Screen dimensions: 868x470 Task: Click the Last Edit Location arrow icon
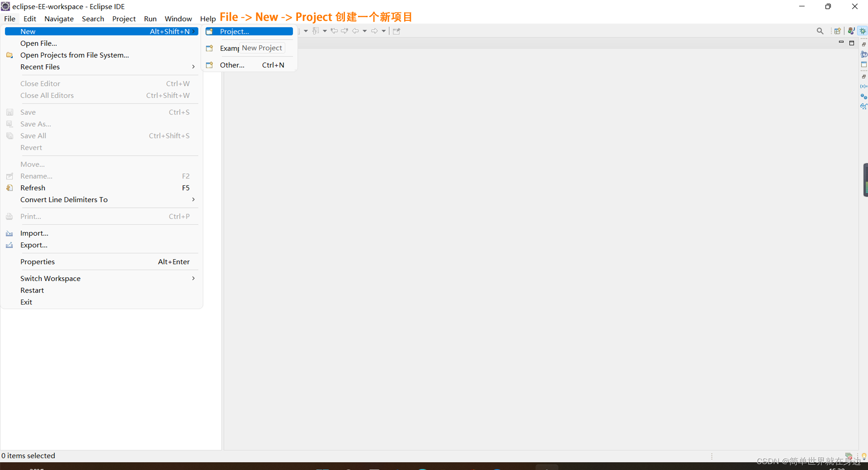point(335,31)
